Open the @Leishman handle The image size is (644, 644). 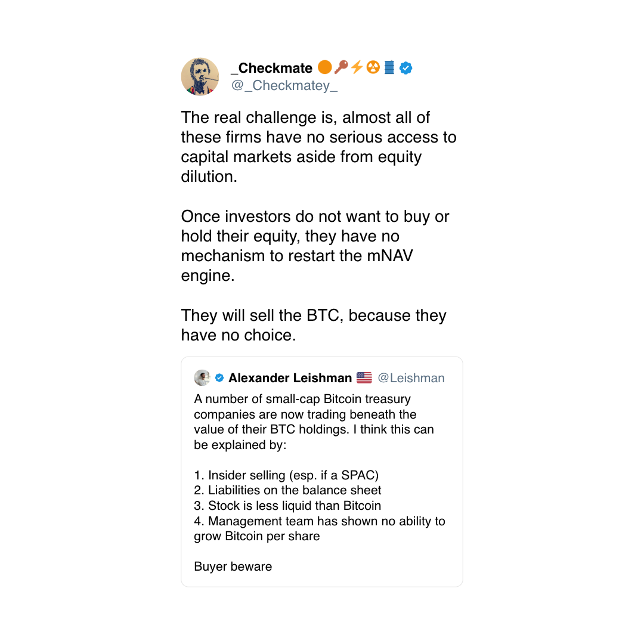coord(411,378)
